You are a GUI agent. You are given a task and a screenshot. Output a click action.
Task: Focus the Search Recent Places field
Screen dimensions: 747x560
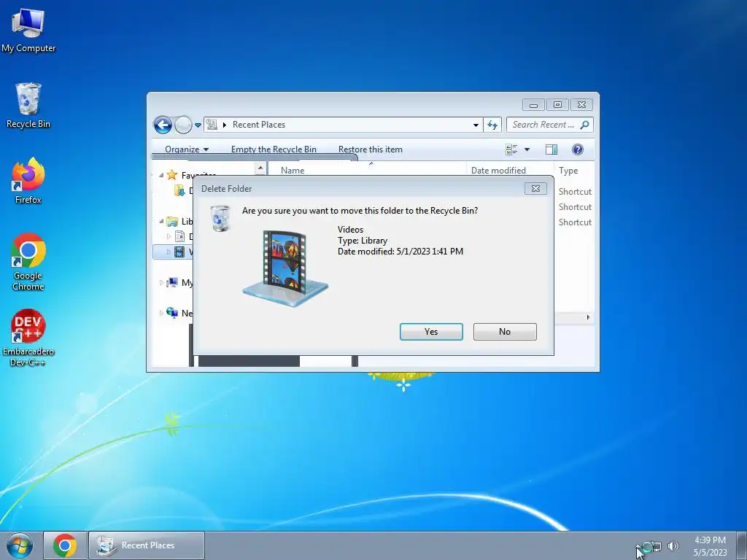click(x=550, y=125)
